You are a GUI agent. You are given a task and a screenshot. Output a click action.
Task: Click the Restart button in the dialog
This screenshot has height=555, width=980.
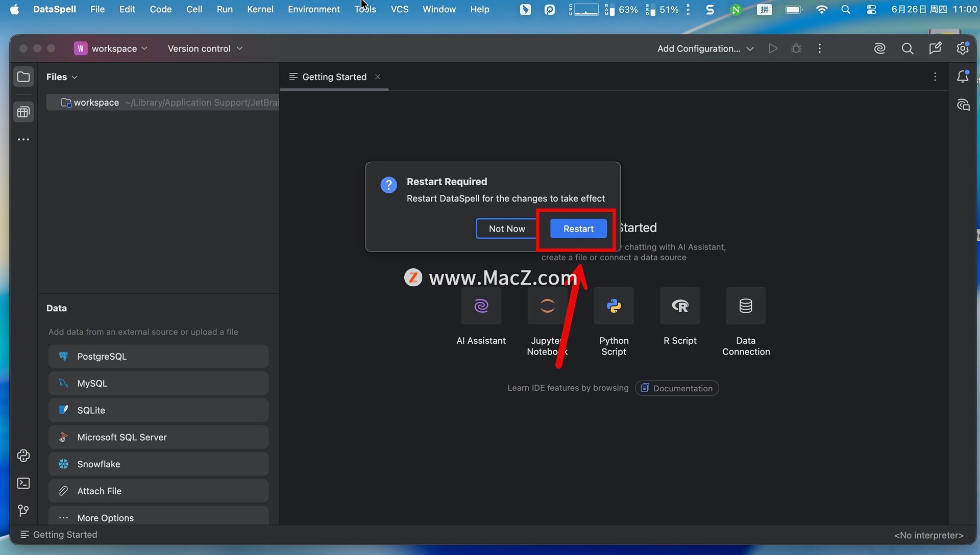point(578,229)
